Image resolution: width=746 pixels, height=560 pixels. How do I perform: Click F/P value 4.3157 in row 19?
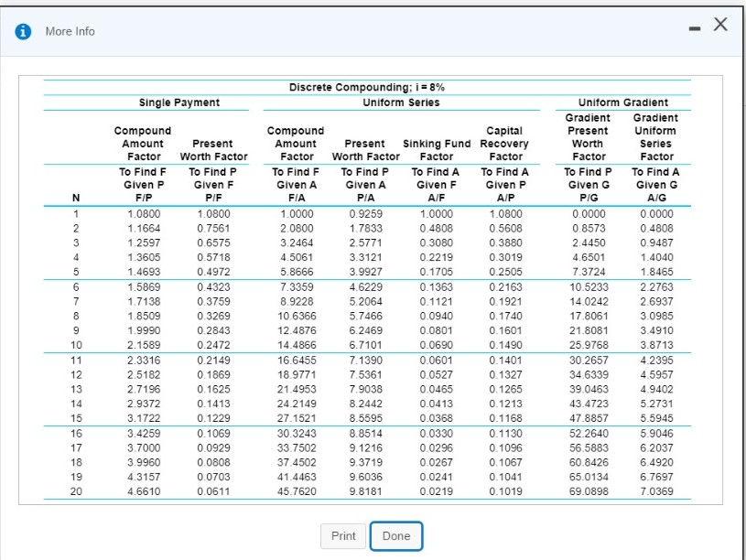coord(144,477)
